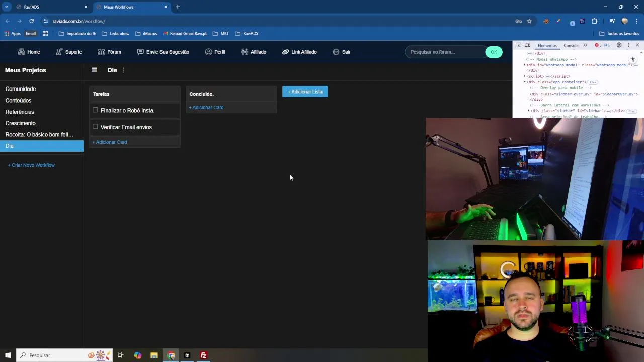This screenshot has height=362, width=644.
Task: Open the Reload Gmail Ravi.pt bookmark
Action: (x=185, y=34)
